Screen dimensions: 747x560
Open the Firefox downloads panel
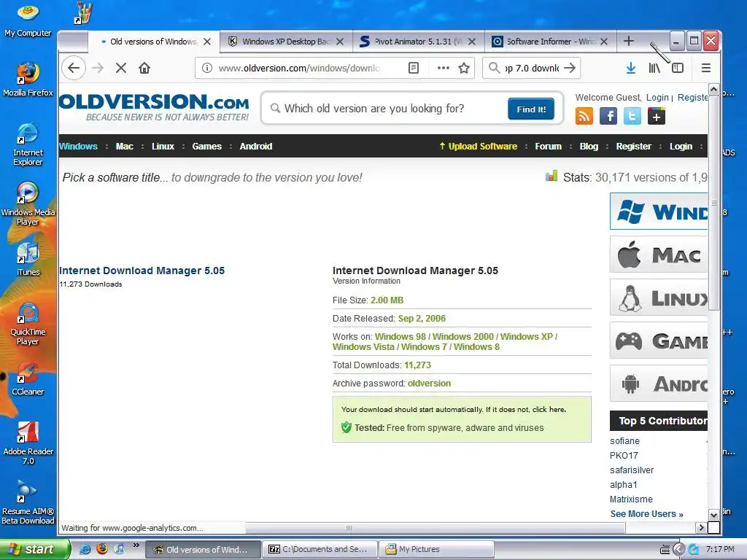click(x=631, y=68)
